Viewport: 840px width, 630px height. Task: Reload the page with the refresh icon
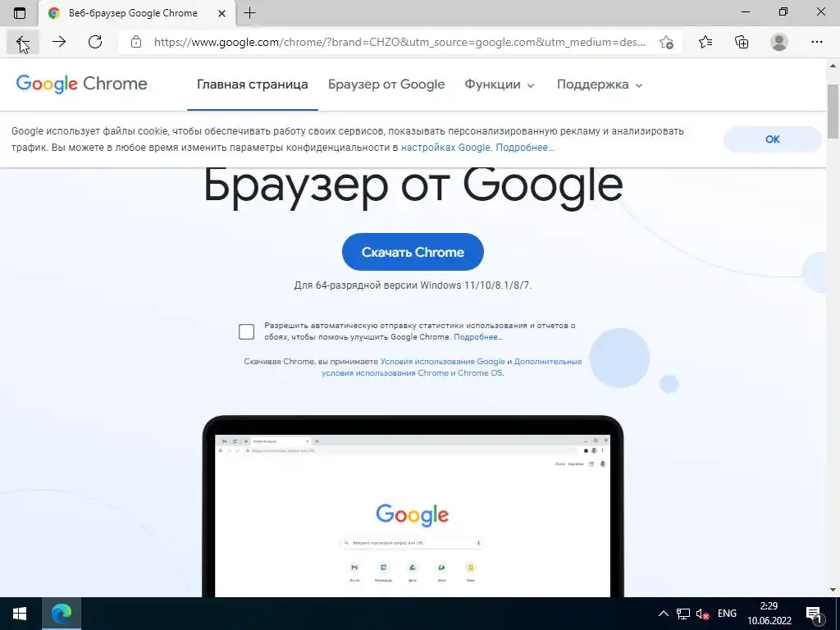point(95,42)
